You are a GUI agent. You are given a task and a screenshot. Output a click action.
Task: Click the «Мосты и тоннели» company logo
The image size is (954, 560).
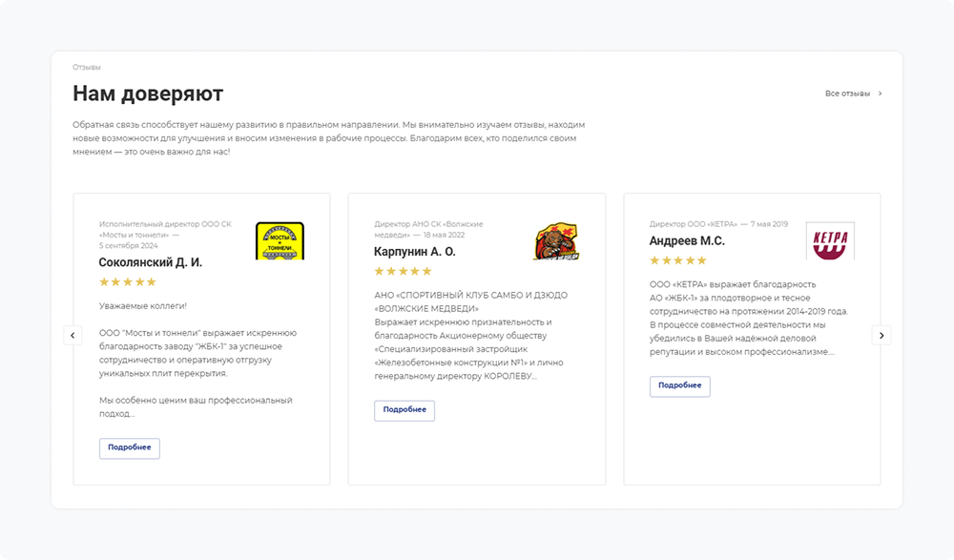(x=280, y=240)
